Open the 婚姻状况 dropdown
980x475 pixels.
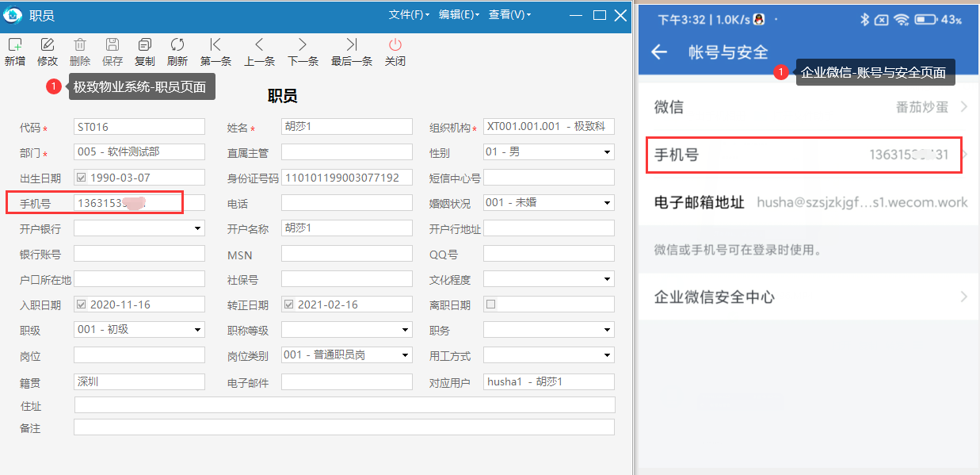coord(608,203)
